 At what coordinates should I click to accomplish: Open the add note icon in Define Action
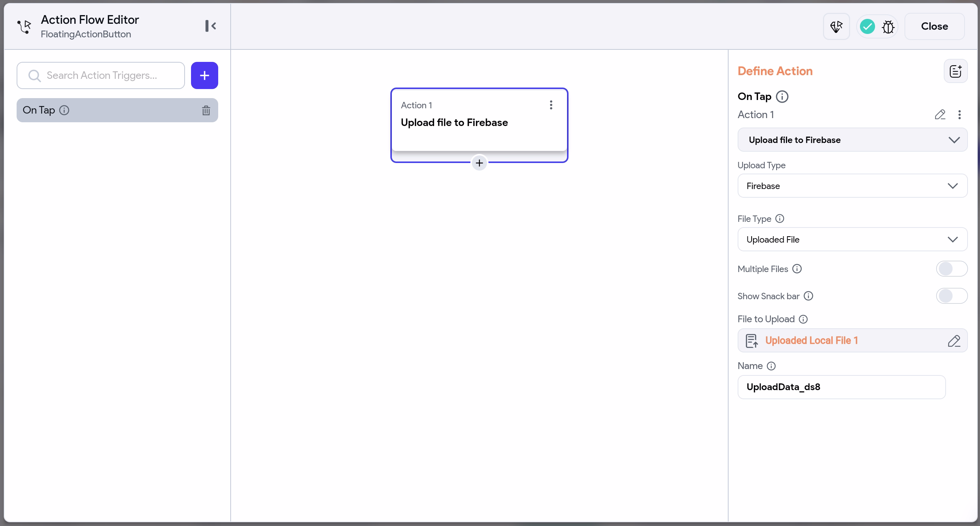956,71
